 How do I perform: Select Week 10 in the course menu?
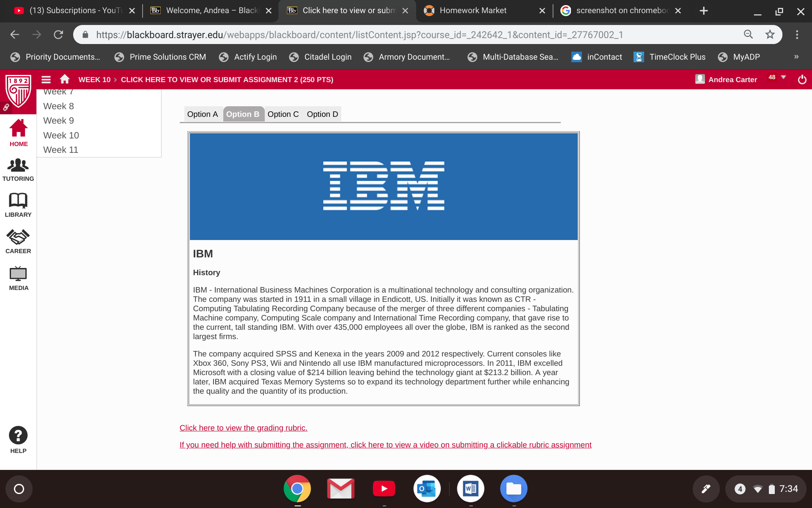tap(61, 135)
